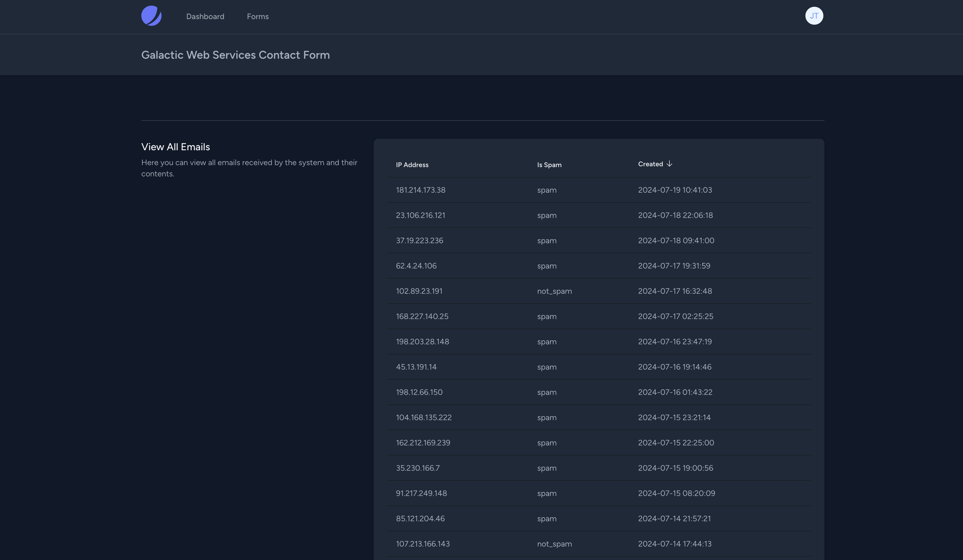Viewport: 963px width, 560px height.
Task: Select IP address 168.227.140.25
Action: click(x=422, y=316)
